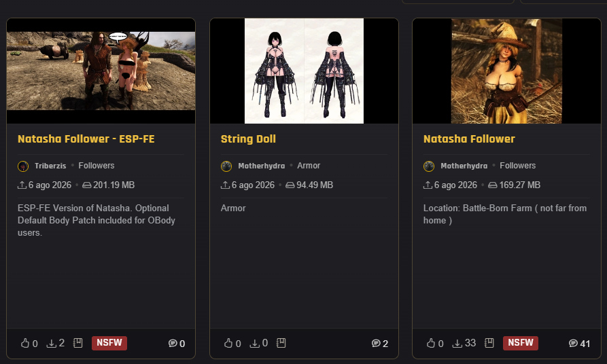
Task: Click download icon on Natasha Follower - ESP-FE card
Action: click(x=51, y=343)
